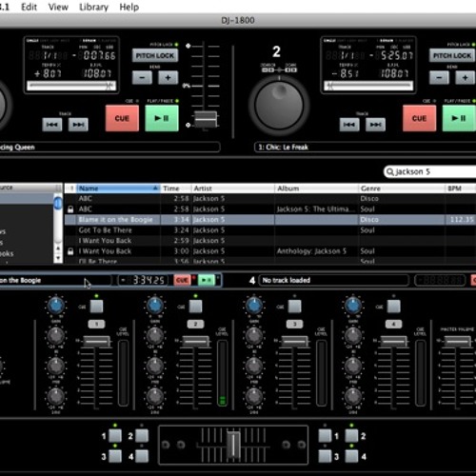Click the HI EQ knob on channel 4

click(x=353, y=336)
